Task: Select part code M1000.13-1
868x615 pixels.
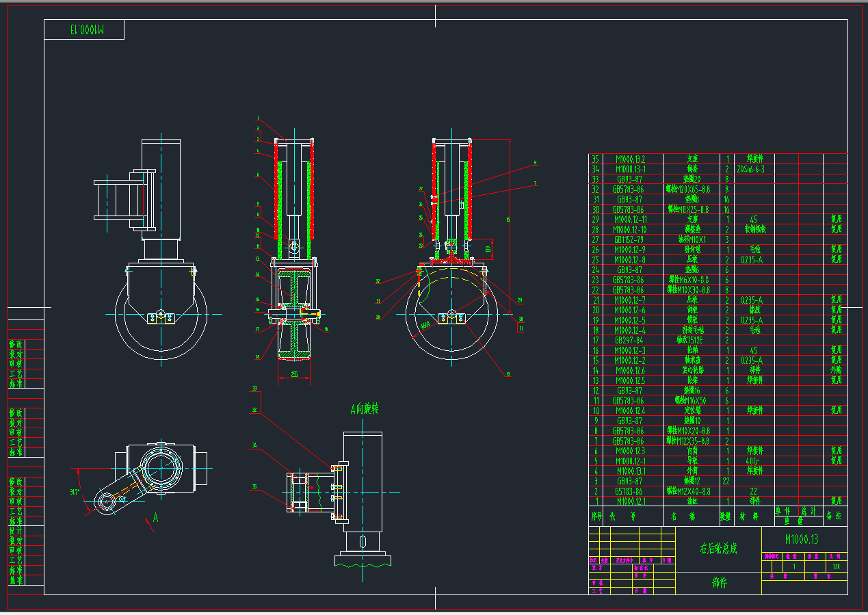Action: click(x=631, y=169)
